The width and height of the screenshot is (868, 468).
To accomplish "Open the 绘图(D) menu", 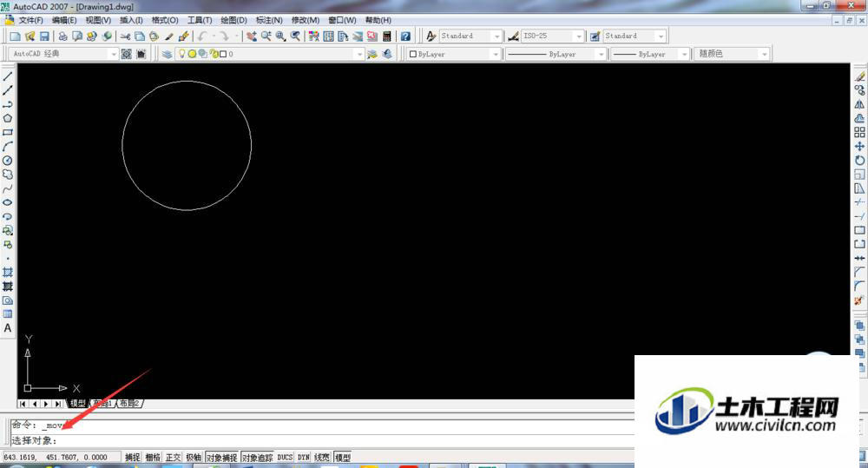I will coord(233,20).
